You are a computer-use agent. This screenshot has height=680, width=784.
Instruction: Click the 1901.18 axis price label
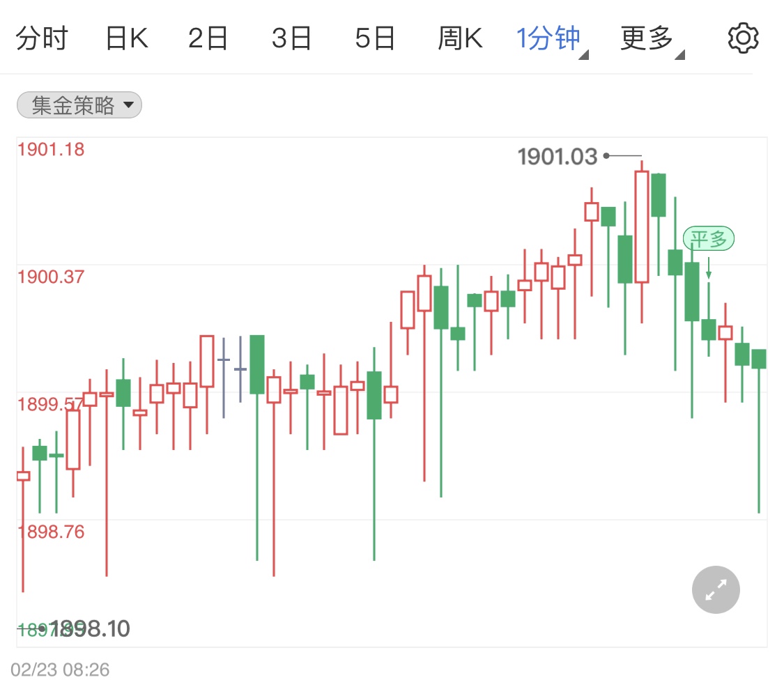click(51, 149)
